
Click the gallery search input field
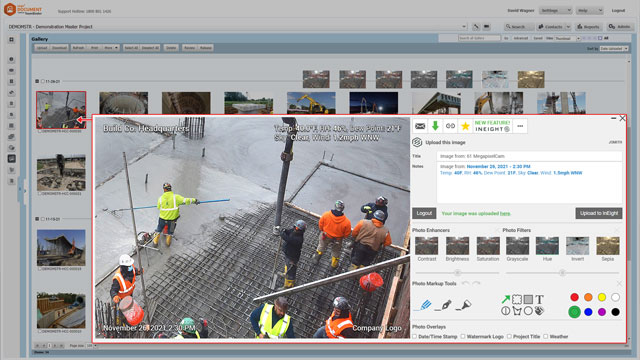pyautogui.click(x=479, y=38)
